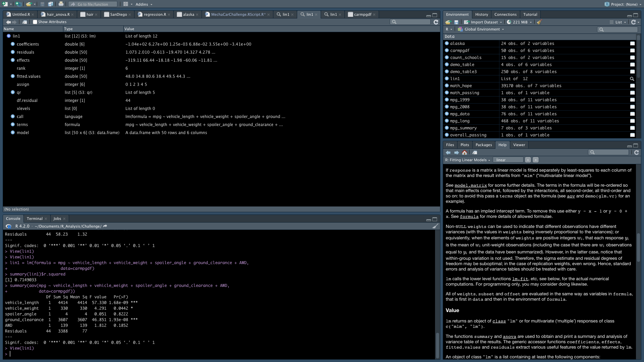This screenshot has width=644, height=362.
Task: Check the box next to alaska dataset
Action: [633, 43]
